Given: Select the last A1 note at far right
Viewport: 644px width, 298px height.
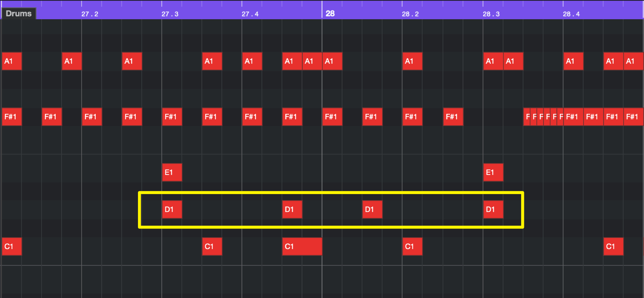Looking at the screenshot, I should pos(633,61).
